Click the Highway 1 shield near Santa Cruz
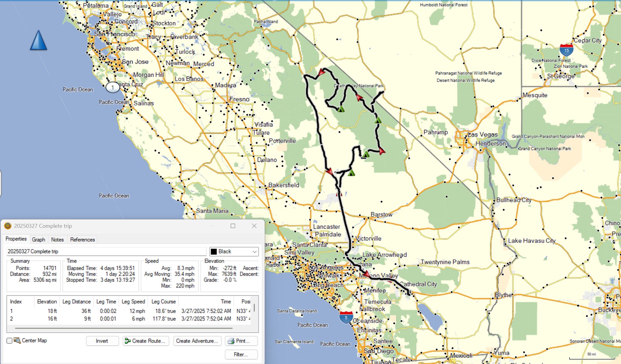The width and height of the screenshot is (621, 364). click(112, 87)
